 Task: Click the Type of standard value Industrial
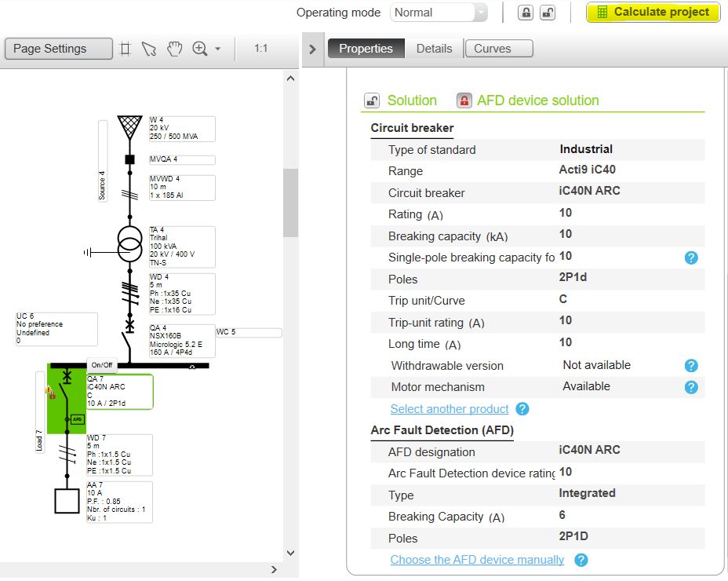click(x=586, y=149)
